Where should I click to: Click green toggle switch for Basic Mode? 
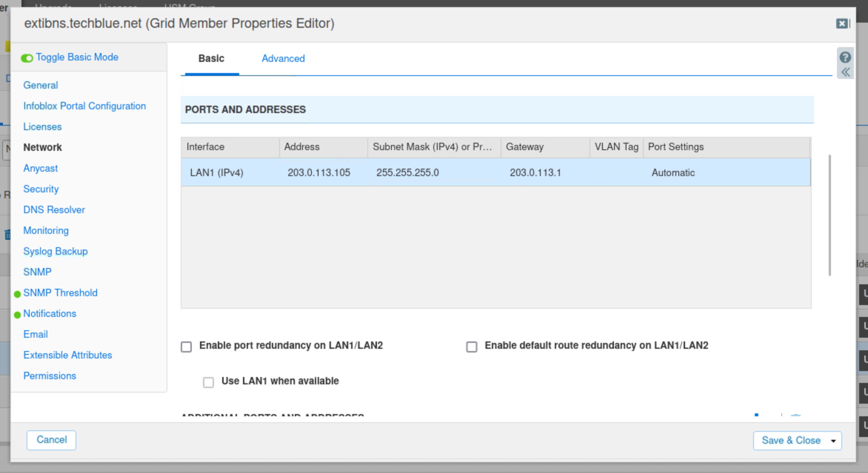coord(27,58)
